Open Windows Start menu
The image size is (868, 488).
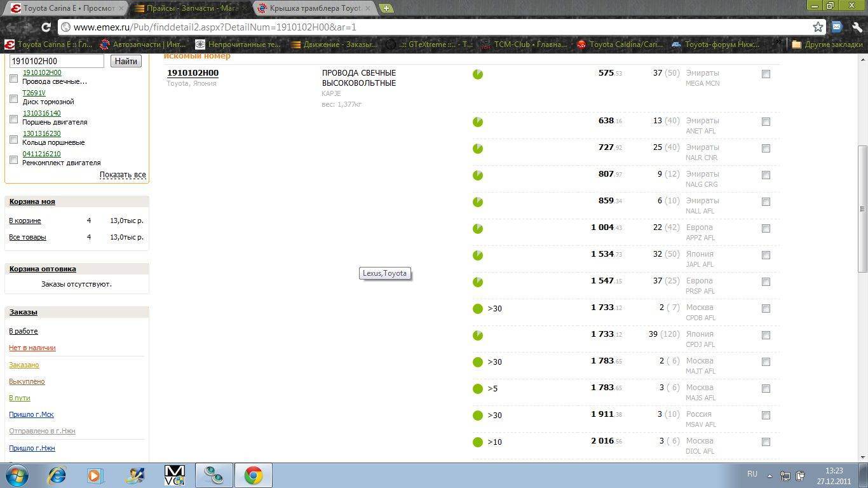point(17,475)
